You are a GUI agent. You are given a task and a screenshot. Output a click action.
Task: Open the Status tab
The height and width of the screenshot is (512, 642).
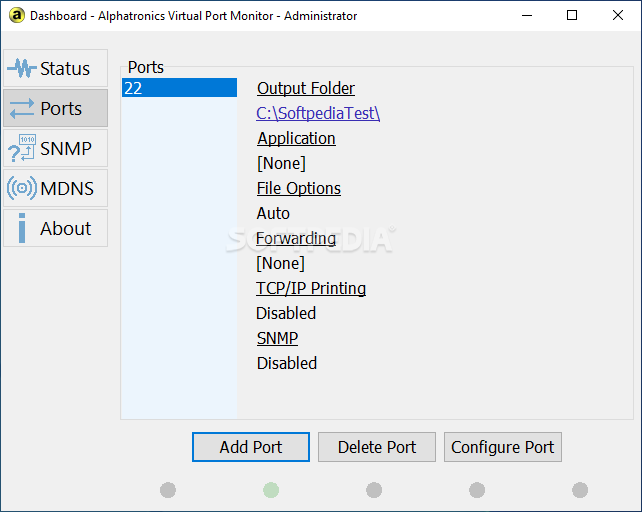(x=56, y=68)
